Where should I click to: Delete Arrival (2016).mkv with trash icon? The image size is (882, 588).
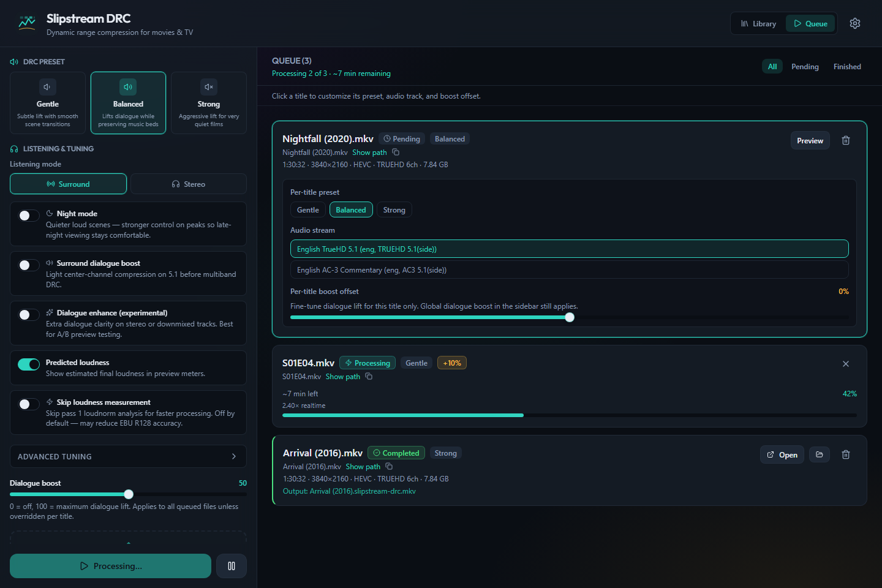[846, 454]
